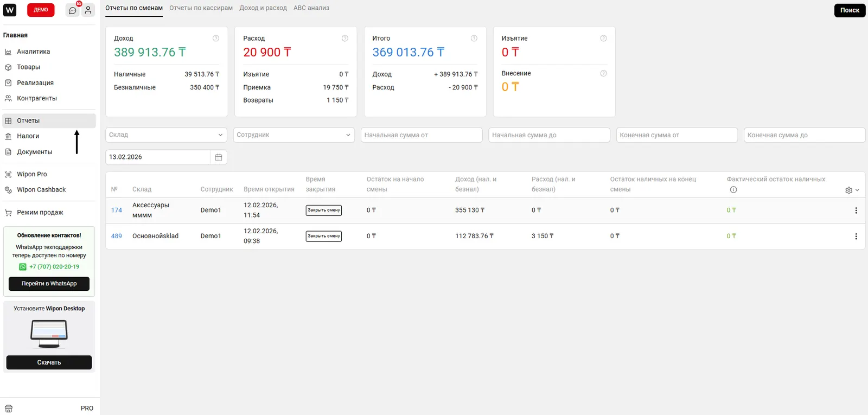Open table column settings gear
868x415 pixels.
[849, 190]
